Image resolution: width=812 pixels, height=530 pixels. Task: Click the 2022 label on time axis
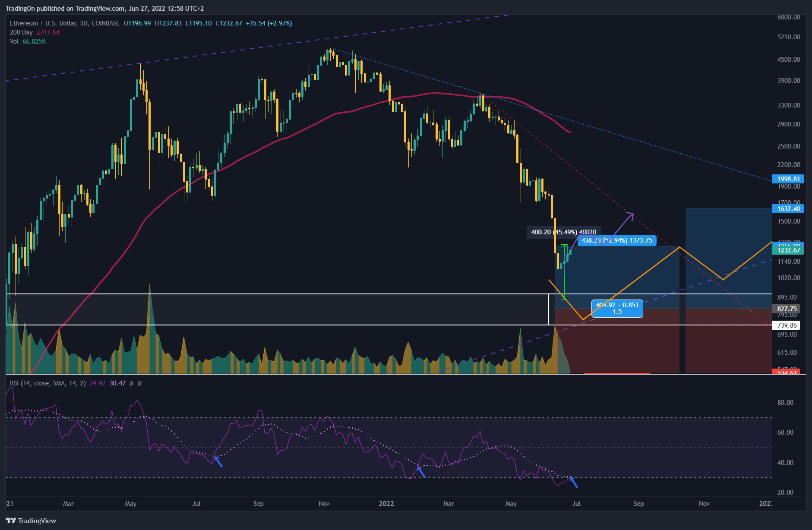(x=386, y=504)
